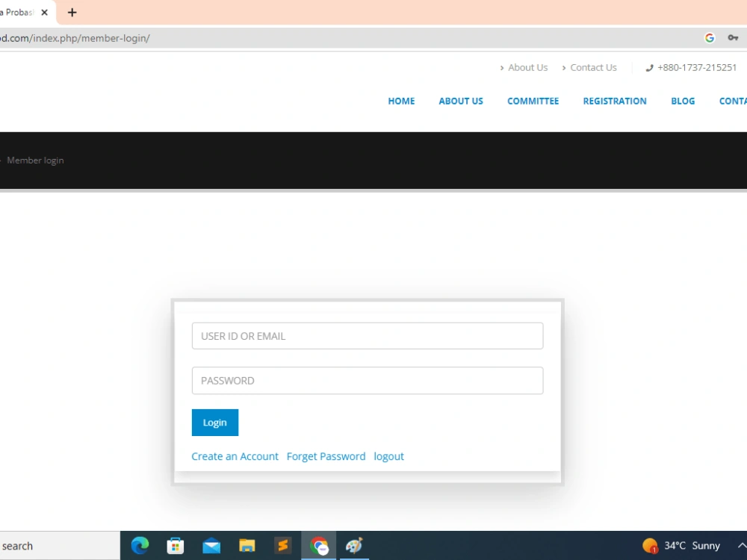This screenshot has height=560, width=747.
Task: Open a new browser tab
Action: pyautogui.click(x=72, y=12)
